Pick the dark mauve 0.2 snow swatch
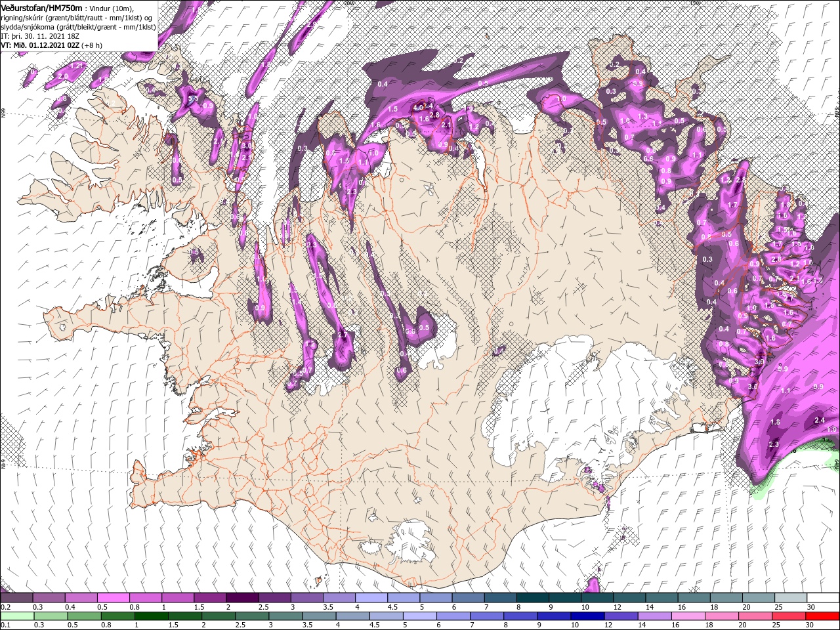840x630 pixels. pyautogui.click(x=16, y=597)
